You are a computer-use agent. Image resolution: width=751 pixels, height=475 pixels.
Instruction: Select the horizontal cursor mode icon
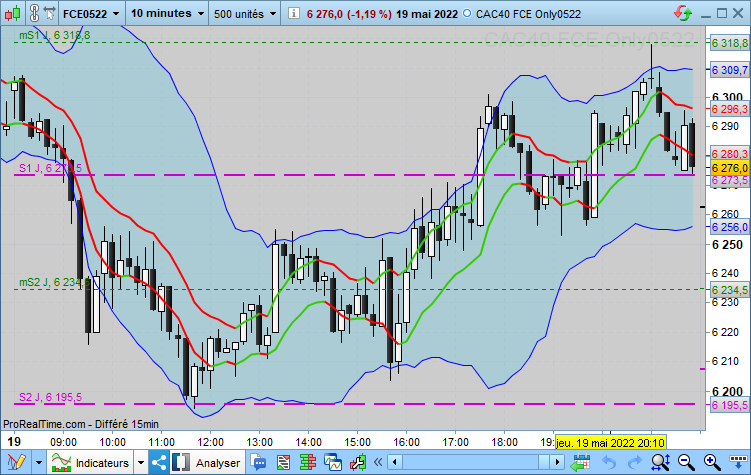point(49,13)
